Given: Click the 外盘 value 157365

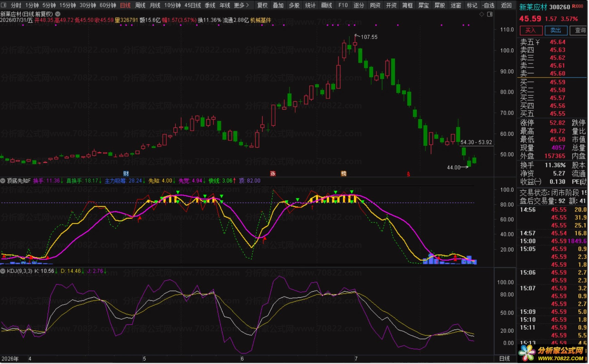Looking at the screenshot, I should click(555, 156).
